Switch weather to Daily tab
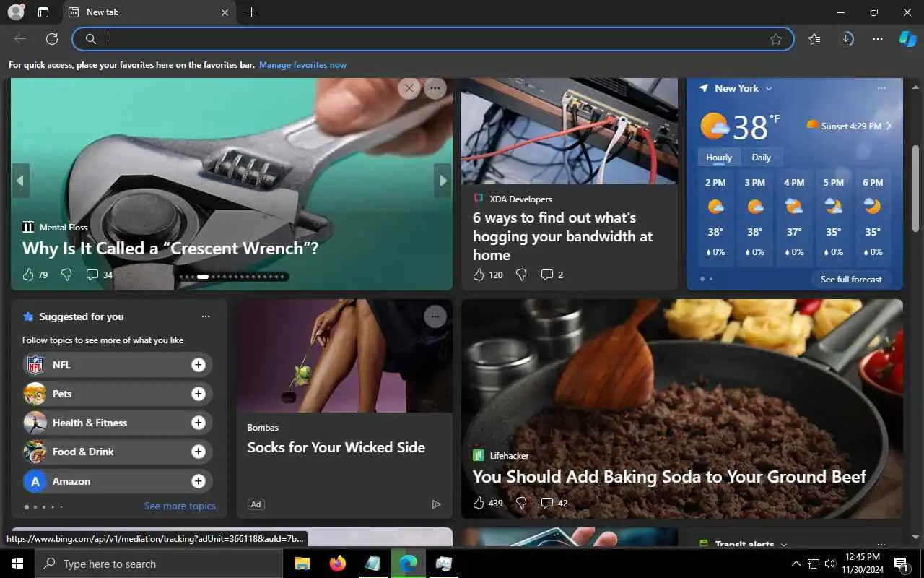The width and height of the screenshot is (924, 578). [761, 157]
